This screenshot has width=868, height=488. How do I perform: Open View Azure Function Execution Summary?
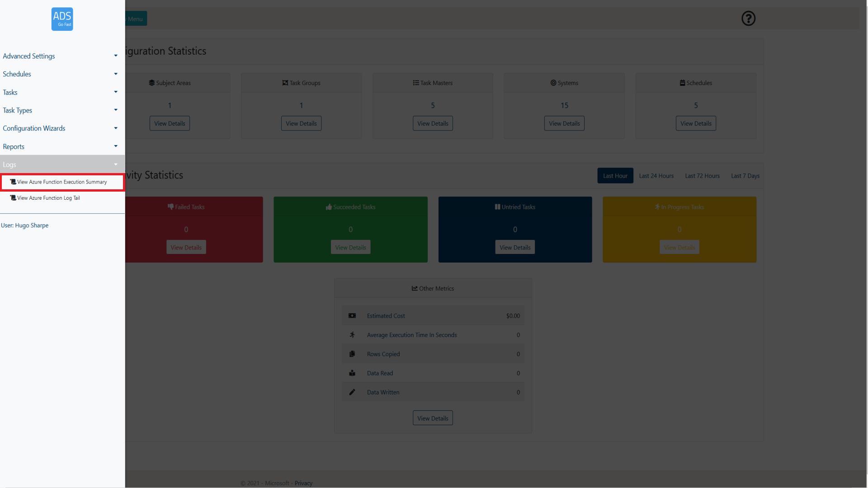(x=62, y=182)
